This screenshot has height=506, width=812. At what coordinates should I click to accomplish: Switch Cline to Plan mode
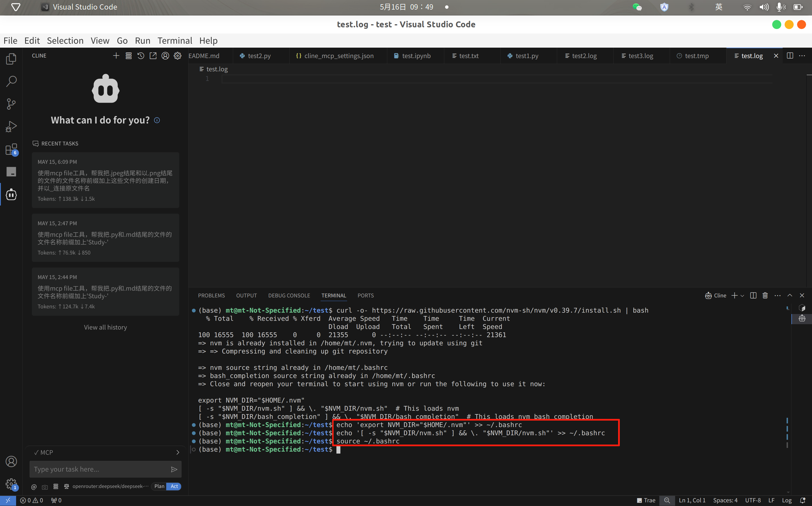pos(159,486)
